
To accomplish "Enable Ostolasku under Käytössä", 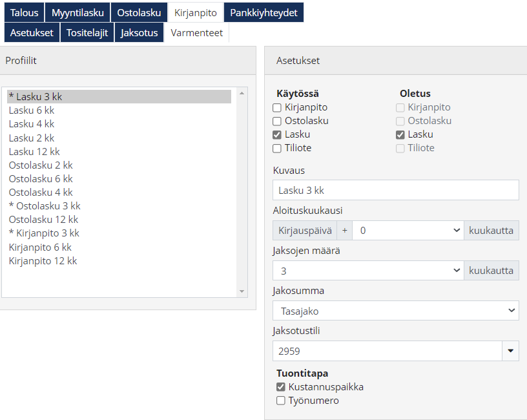I will (x=277, y=121).
